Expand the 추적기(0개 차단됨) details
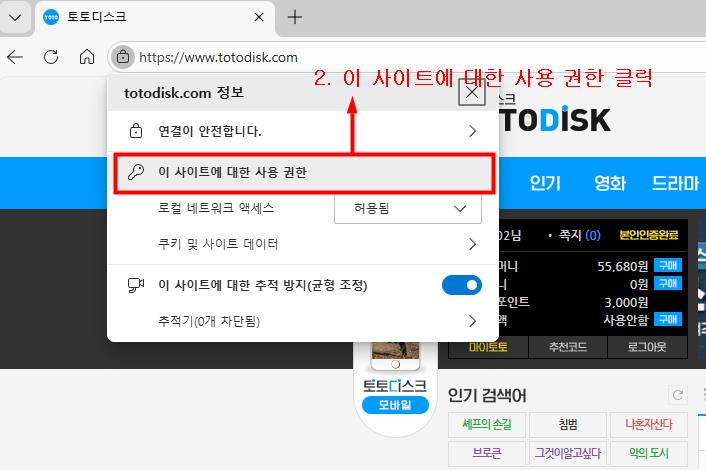This screenshot has width=706, height=470. pyautogui.click(x=472, y=321)
